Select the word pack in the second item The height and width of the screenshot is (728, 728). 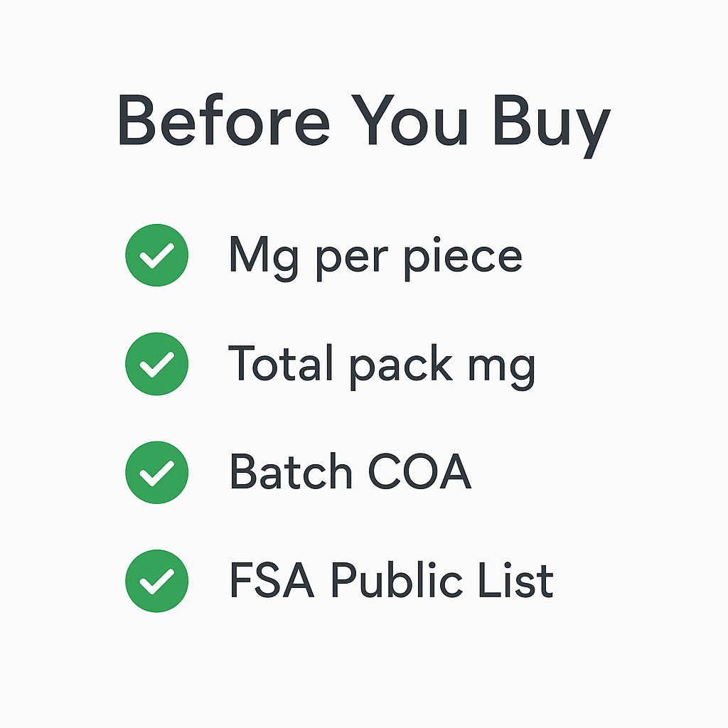pos(400,365)
